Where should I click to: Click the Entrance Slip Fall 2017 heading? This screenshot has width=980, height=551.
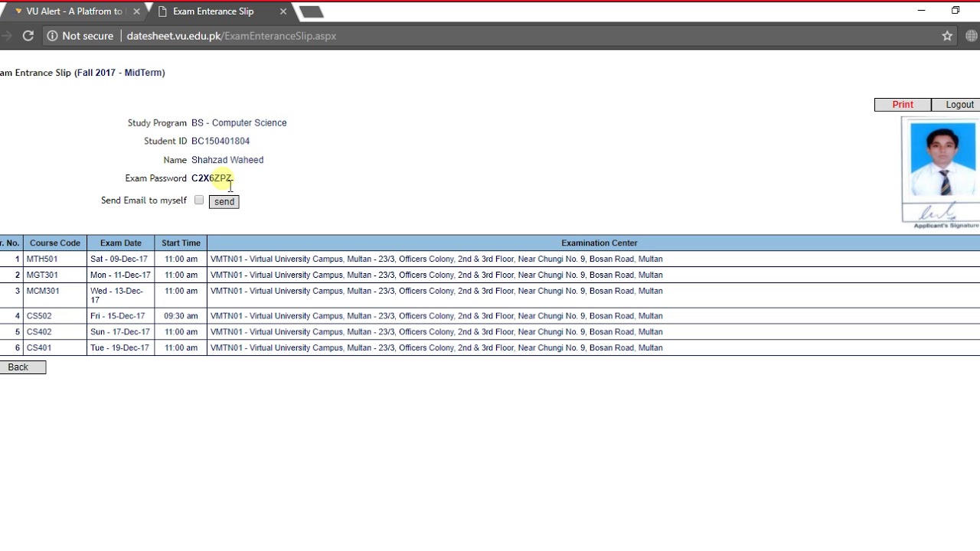click(x=83, y=73)
